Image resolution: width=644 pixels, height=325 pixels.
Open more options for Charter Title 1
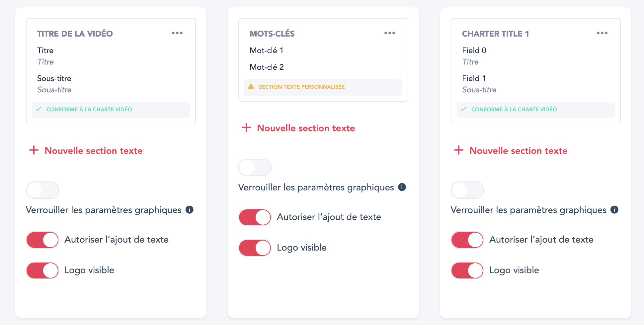click(602, 33)
